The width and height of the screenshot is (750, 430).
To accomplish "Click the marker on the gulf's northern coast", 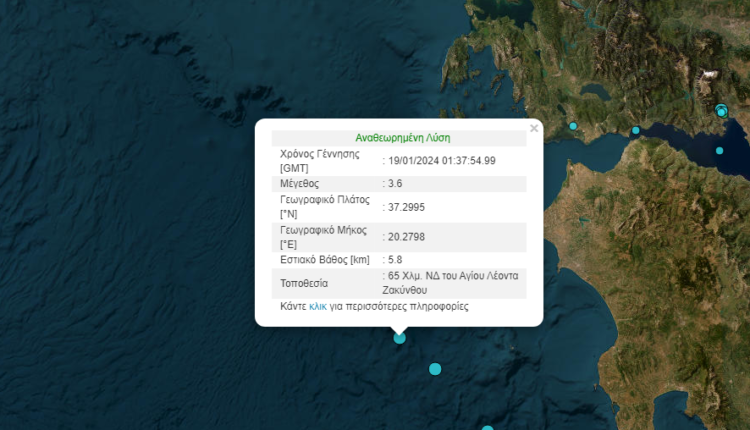I will [x=635, y=131].
